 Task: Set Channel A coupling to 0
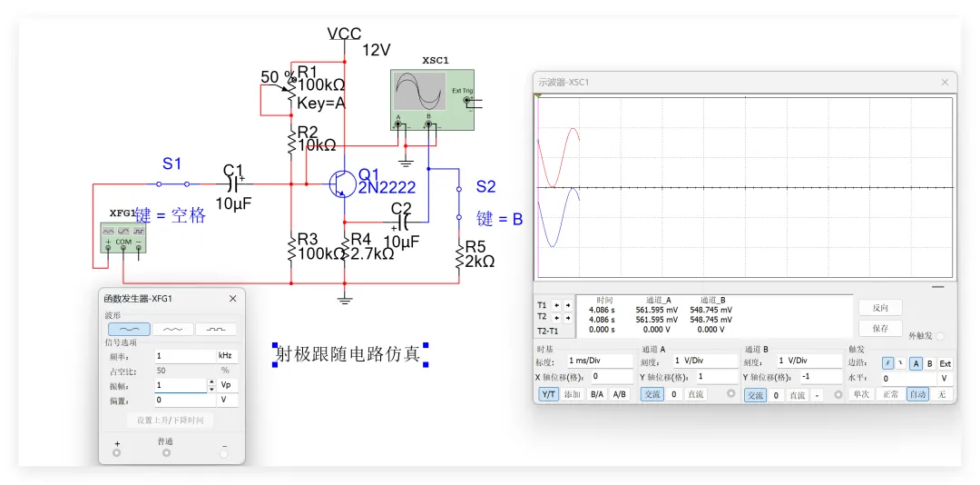[x=673, y=395]
